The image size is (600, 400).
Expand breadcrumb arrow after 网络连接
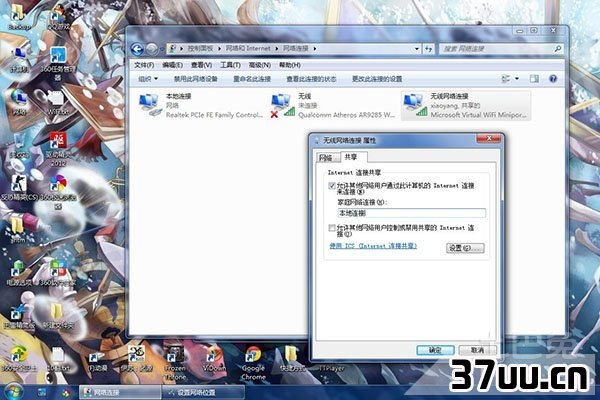point(315,49)
